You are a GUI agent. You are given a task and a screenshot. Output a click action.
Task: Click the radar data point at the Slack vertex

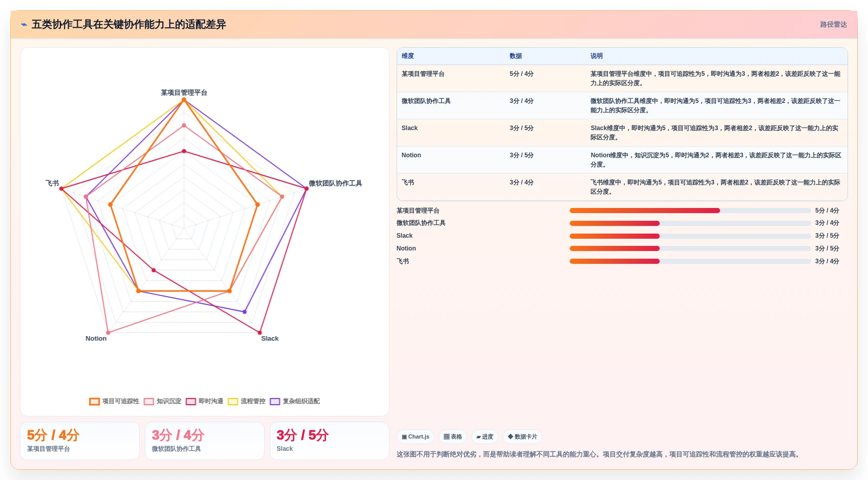click(260, 333)
